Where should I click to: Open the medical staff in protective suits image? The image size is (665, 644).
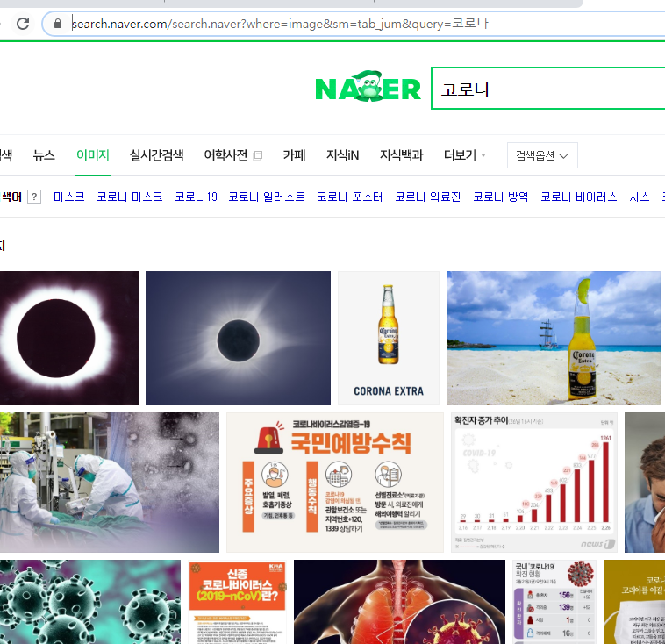point(110,483)
